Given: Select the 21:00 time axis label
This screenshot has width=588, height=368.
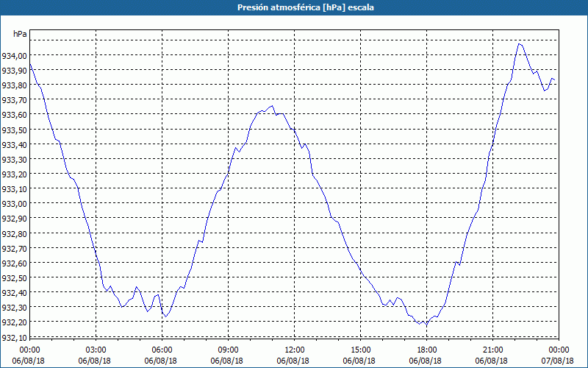Looking at the screenshot, I should [492, 350].
